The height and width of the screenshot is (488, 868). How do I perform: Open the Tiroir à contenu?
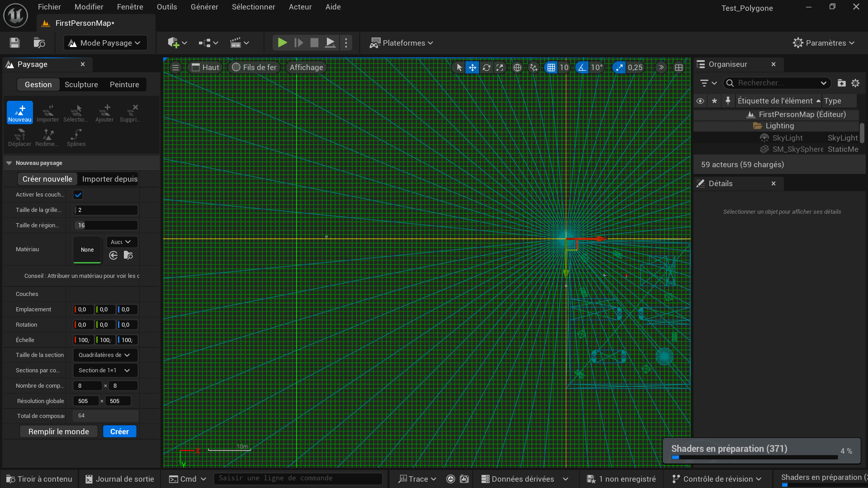(x=39, y=479)
